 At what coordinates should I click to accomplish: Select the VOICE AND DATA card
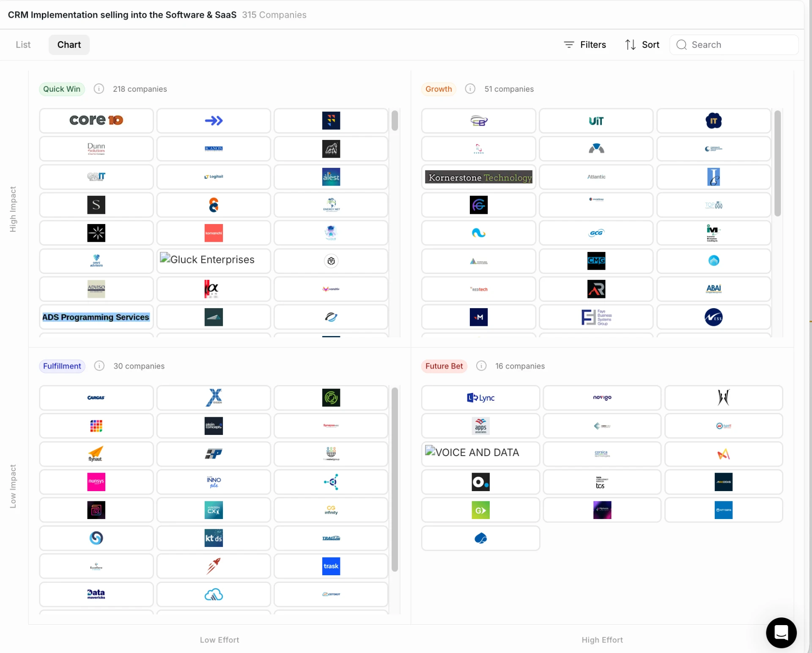pyautogui.click(x=481, y=454)
